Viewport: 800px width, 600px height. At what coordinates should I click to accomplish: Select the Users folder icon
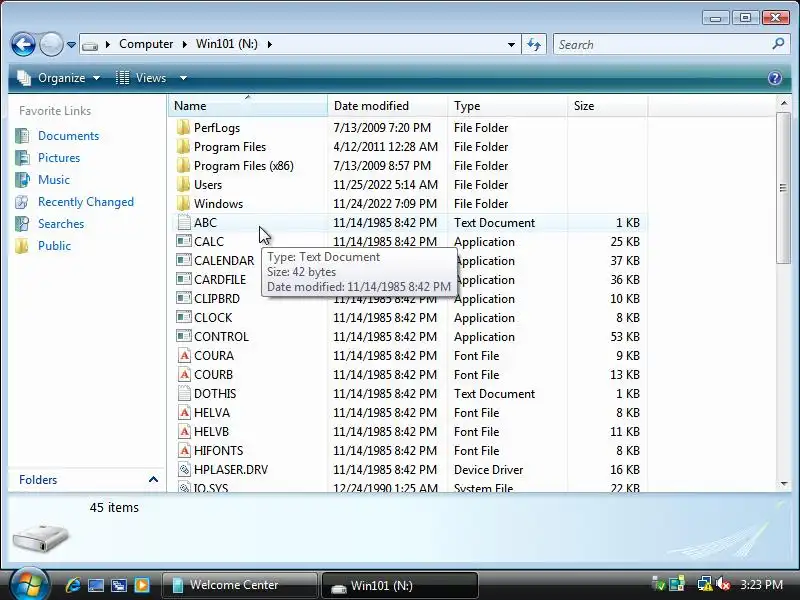[183, 184]
